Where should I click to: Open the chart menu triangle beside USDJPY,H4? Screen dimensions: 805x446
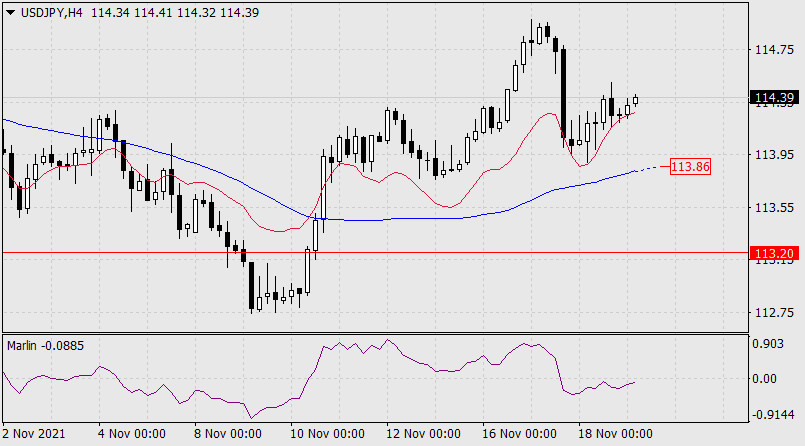point(10,13)
